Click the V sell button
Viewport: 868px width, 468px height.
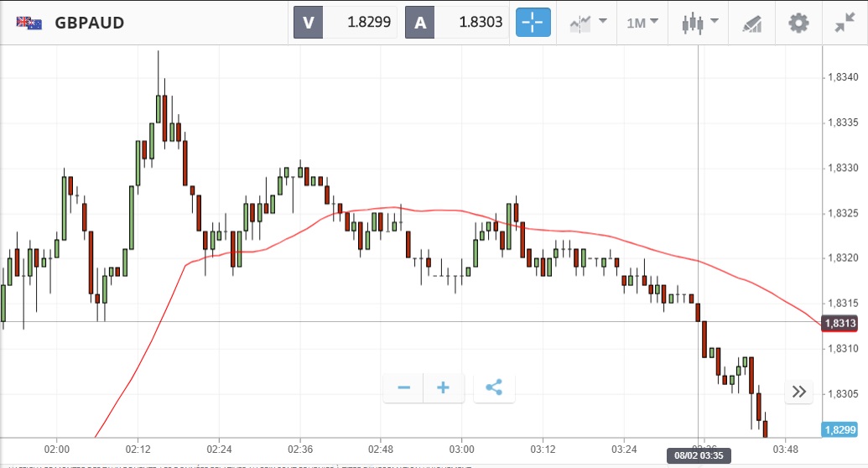click(309, 23)
